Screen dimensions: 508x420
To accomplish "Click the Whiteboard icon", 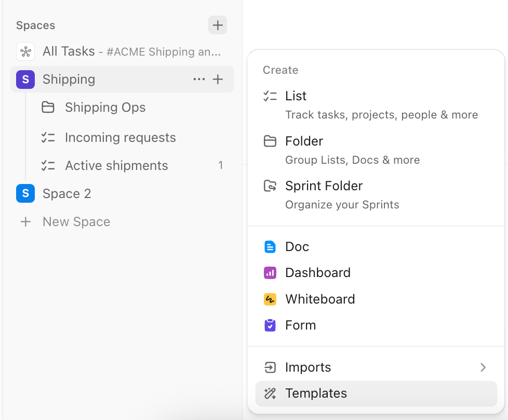I will (270, 299).
